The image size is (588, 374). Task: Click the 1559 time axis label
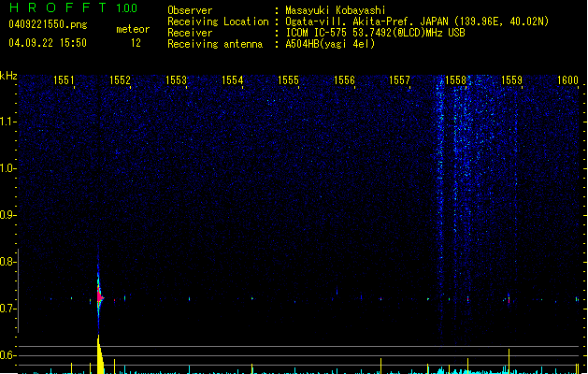(511, 80)
